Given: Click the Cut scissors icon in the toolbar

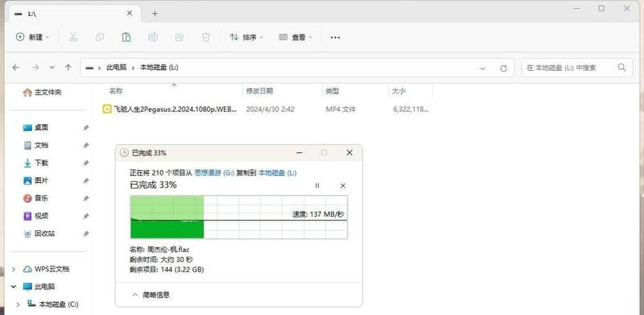Looking at the screenshot, I should [x=73, y=37].
